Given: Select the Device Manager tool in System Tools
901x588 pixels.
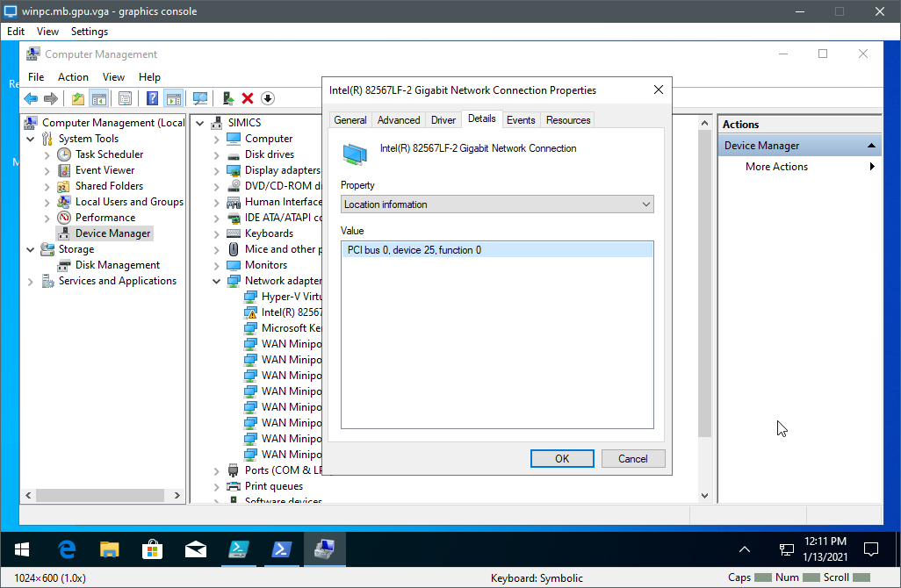Looking at the screenshot, I should 112,233.
